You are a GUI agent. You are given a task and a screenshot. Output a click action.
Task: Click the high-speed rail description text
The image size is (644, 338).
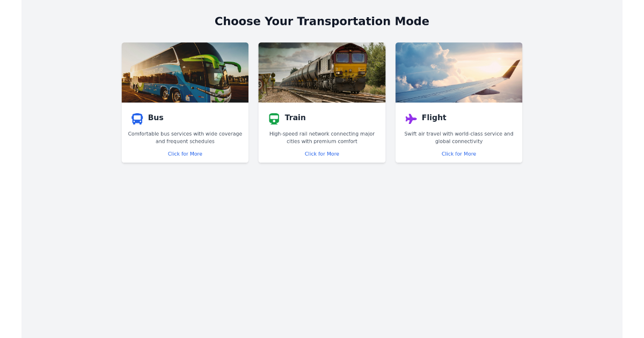click(x=322, y=137)
